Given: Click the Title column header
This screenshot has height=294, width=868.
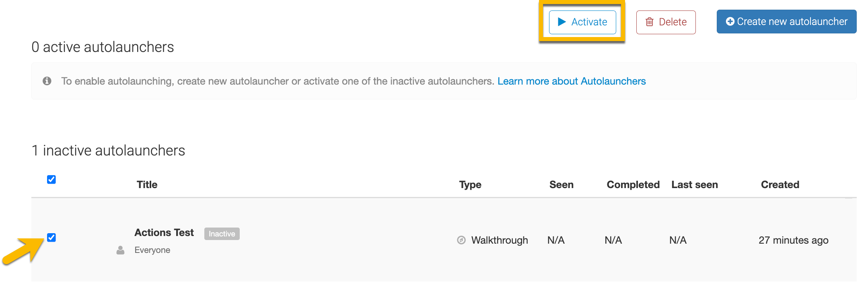Looking at the screenshot, I should coord(147,184).
